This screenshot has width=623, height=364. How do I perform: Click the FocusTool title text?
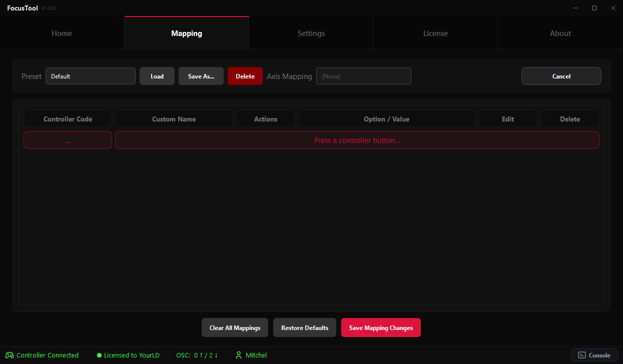(23, 8)
